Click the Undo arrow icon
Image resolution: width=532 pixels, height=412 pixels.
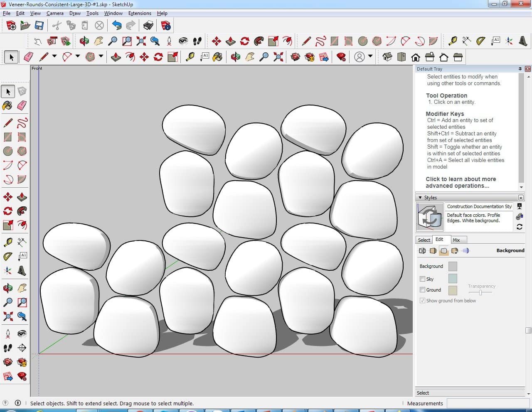pos(117,26)
